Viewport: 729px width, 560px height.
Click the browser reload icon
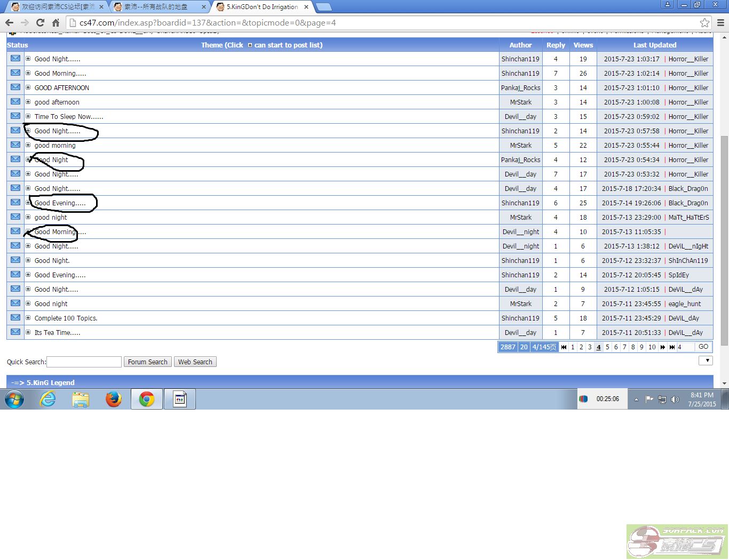coord(40,22)
